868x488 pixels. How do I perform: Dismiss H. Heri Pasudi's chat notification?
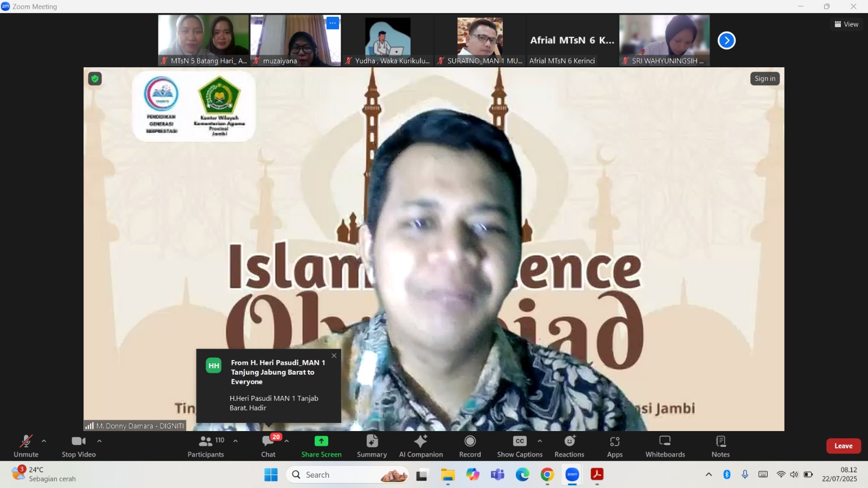pos(334,356)
